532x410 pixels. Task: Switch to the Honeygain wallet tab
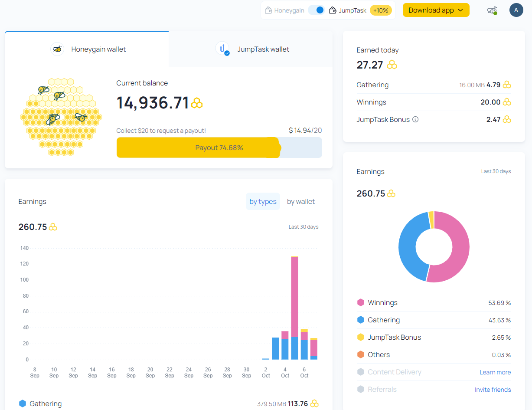(87, 49)
